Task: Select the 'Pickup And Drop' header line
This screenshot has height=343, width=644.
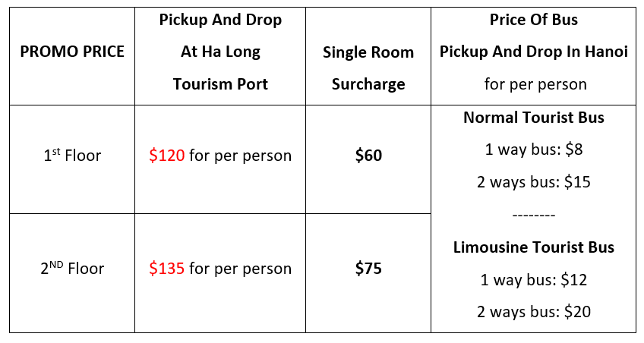Action: 220,20
